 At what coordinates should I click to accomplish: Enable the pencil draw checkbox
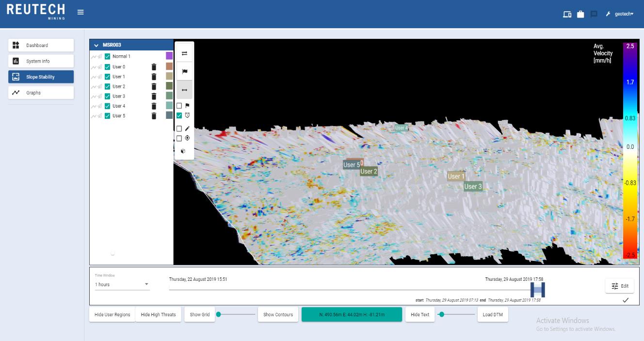[179, 129]
